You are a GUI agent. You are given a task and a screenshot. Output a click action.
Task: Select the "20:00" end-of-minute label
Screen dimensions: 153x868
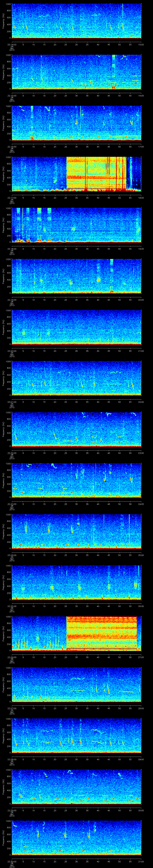tap(141, 300)
